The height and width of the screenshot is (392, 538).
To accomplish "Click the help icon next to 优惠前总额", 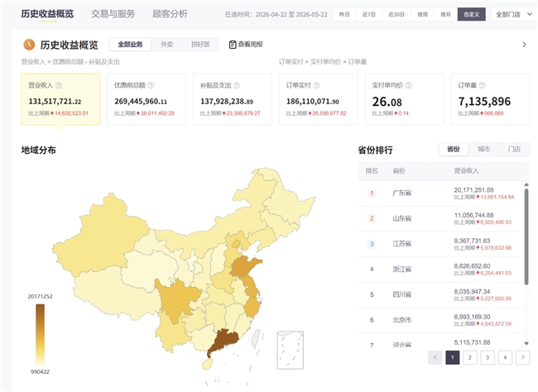I will click(151, 85).
